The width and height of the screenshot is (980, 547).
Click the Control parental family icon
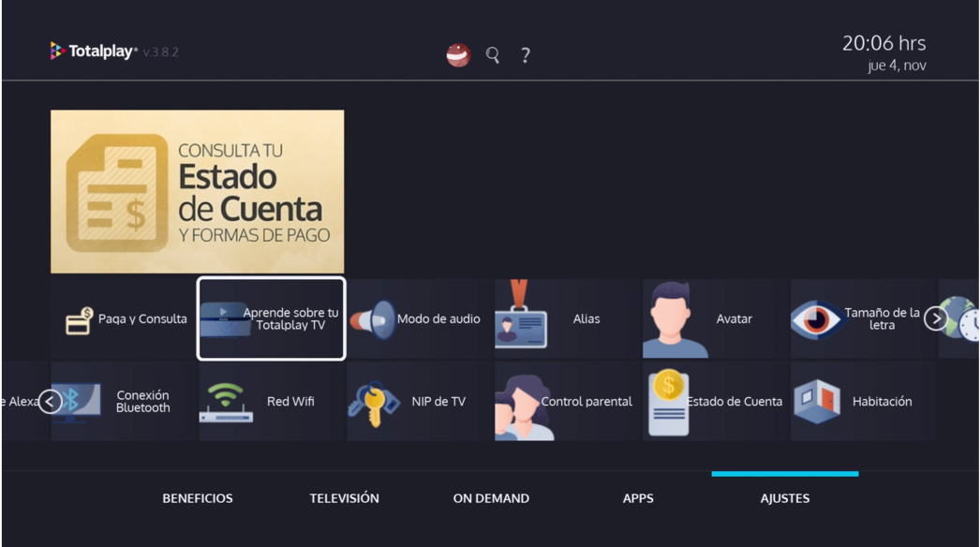[x=523, y=407]
